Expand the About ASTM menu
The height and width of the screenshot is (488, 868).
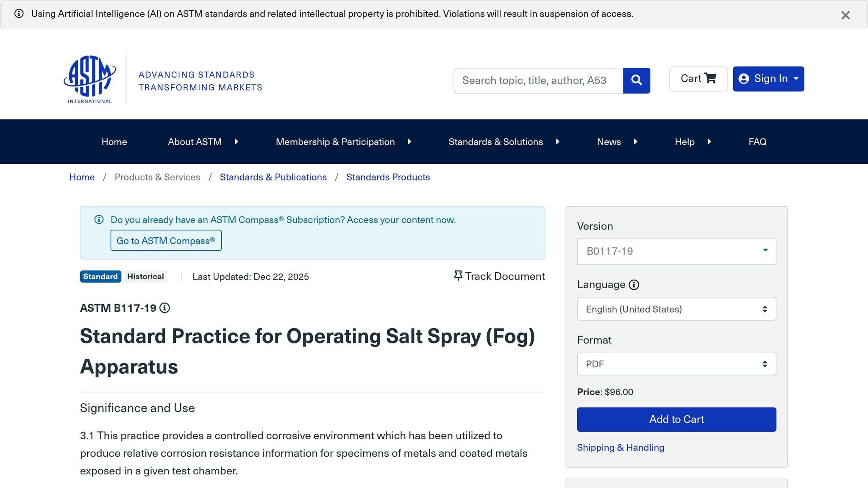point(203,142)
